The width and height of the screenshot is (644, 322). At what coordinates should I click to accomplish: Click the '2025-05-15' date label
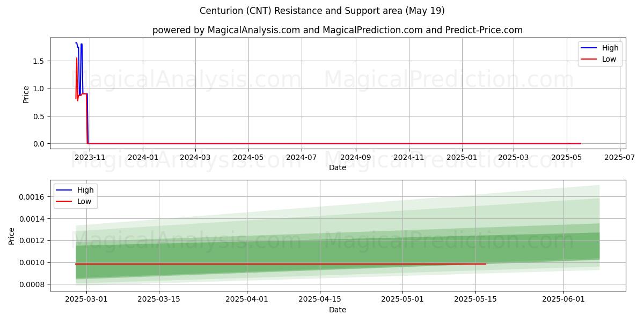tap(475, 299)
